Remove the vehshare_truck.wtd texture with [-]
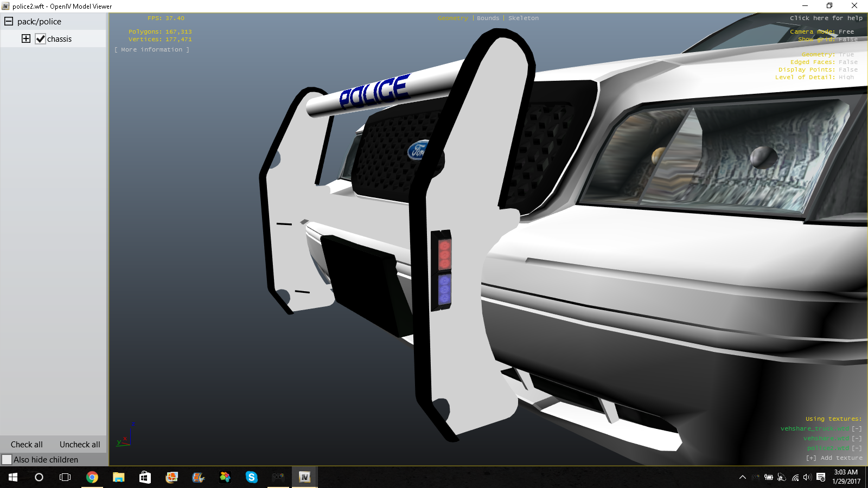Viewport: 868px width, 488px height. (857, 428)
